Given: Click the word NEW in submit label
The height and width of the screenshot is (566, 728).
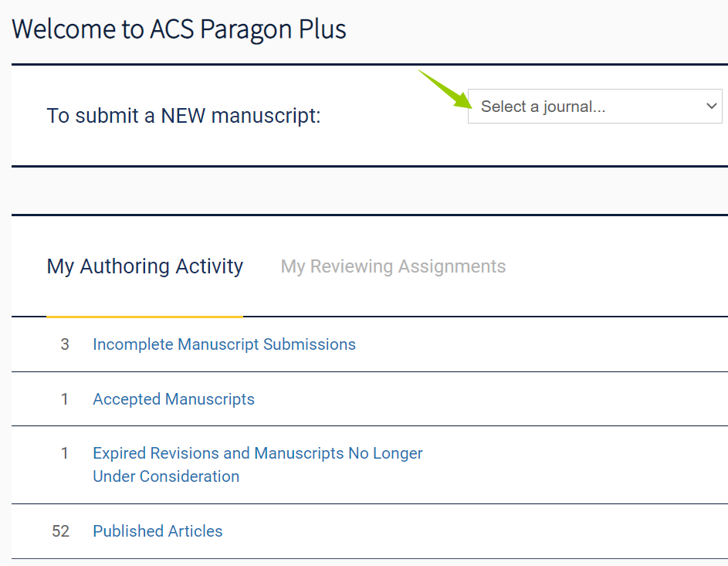Looking at the screenshot, I should point(183,116).
